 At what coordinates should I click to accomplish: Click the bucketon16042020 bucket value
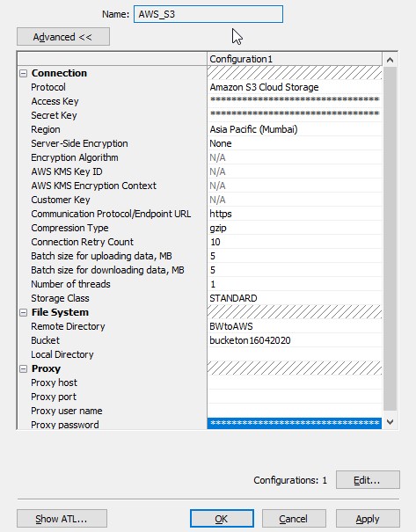coord(295,340)
